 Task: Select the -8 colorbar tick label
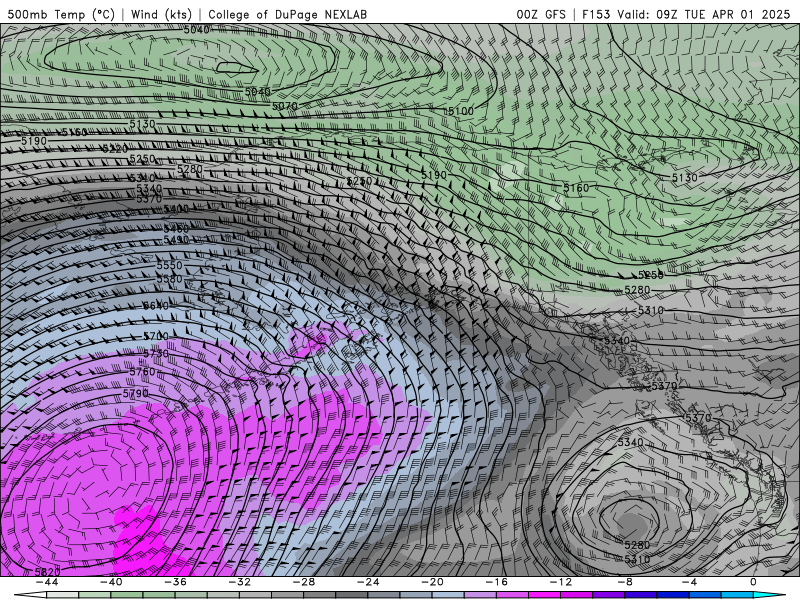click(625, 582)
